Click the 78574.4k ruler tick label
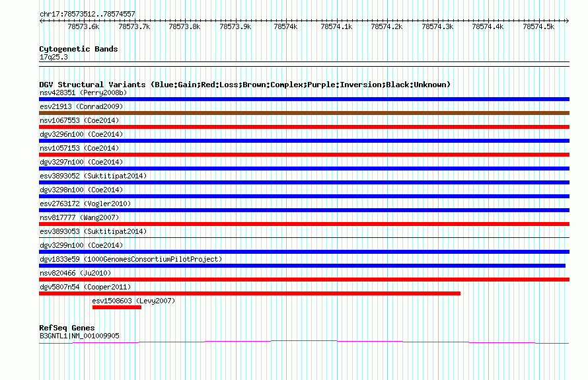 [488, 26]
